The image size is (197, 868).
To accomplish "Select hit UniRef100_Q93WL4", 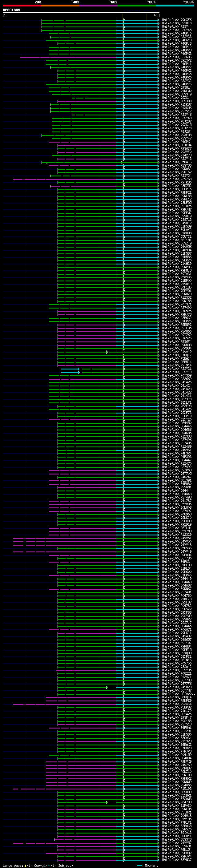I will tap(177, 88).
